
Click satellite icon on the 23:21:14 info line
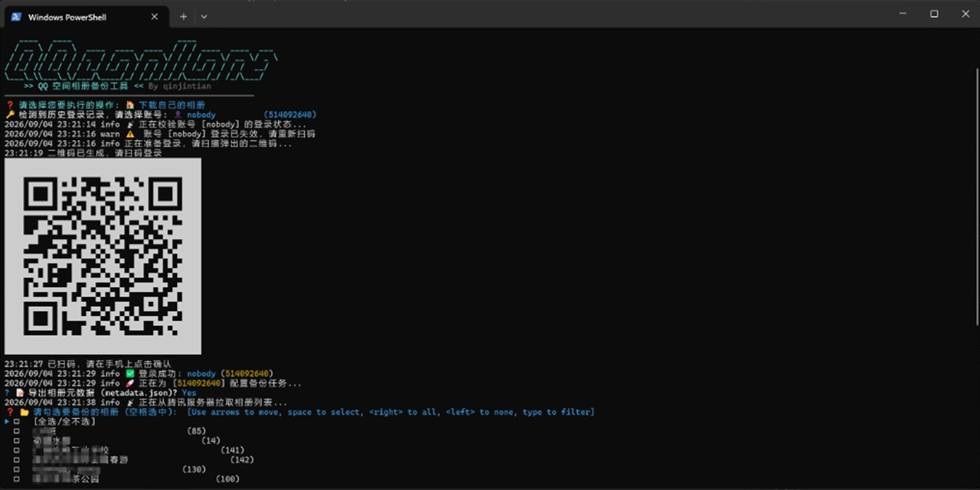click(130, 124)
